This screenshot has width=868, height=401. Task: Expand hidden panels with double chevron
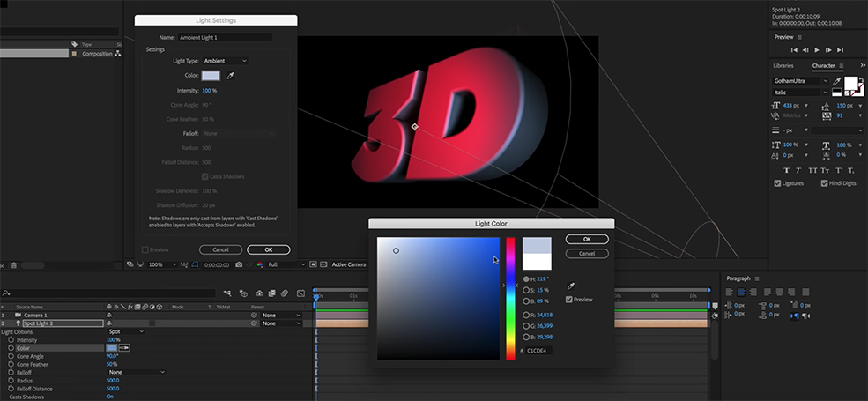(862, 65)
